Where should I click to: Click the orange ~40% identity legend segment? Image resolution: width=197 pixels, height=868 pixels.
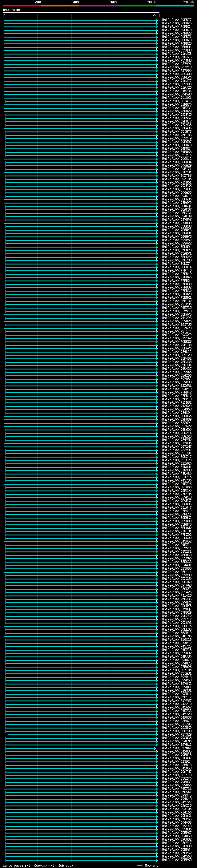click(x=60, y=6)
